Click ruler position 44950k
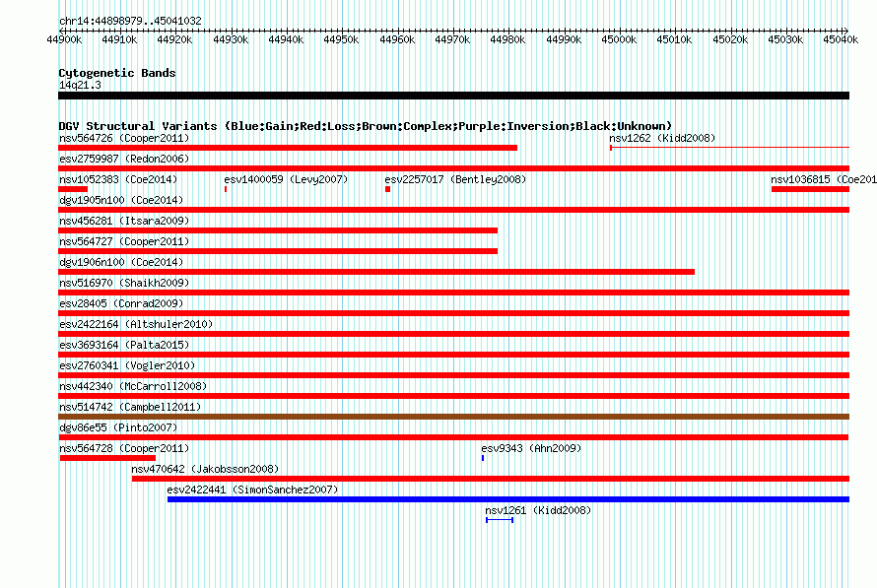Viewport: 877px width, 588px height. pyautogui.click(x=341, y=39)
